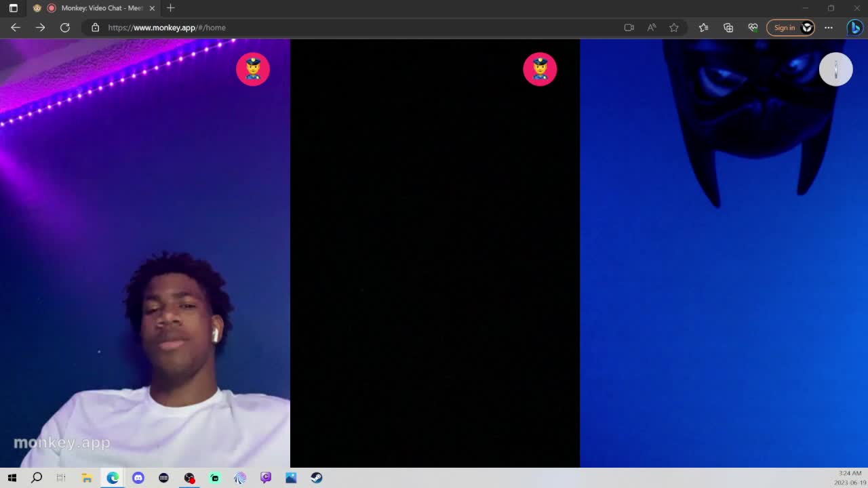Click the Read aloud icon
This screenshot has width=868, height=488.
point(651,28)
